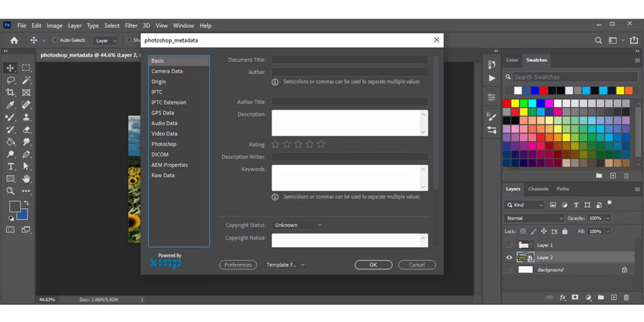Select the Type tool in the toolbar
Viewport: 644px width, 322px height.
[10, 166]
